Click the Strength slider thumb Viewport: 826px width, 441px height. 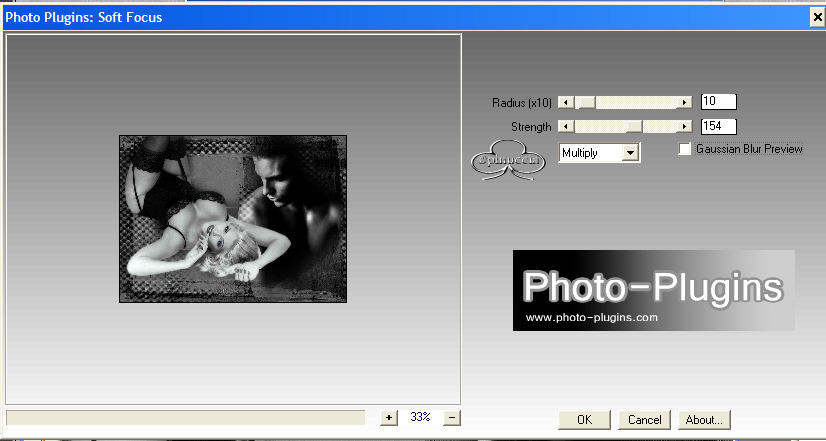point(634,126)
